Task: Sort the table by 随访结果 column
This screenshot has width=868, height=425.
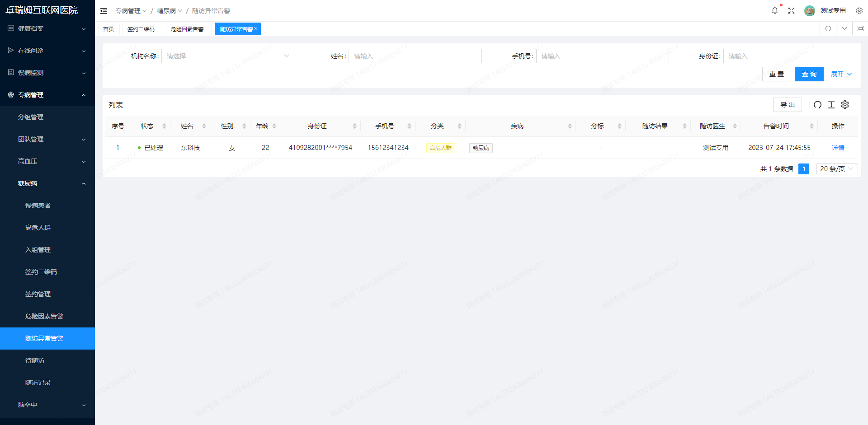Action: 684,126
